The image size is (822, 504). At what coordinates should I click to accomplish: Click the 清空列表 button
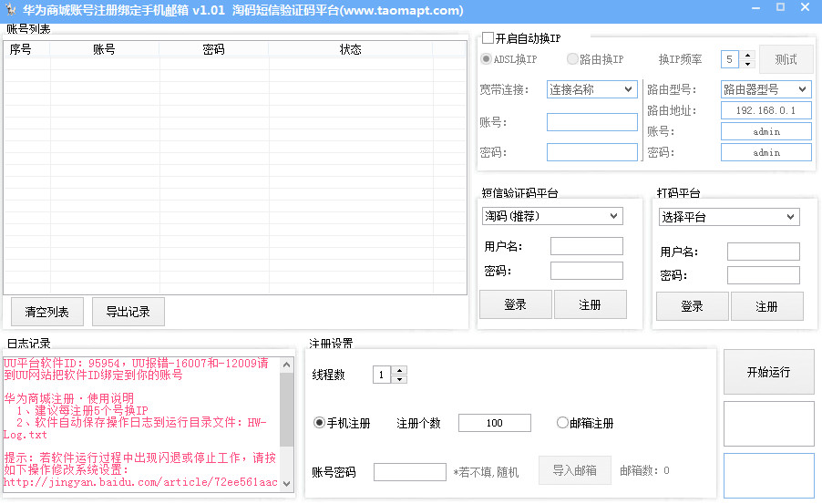click(47, 312)
